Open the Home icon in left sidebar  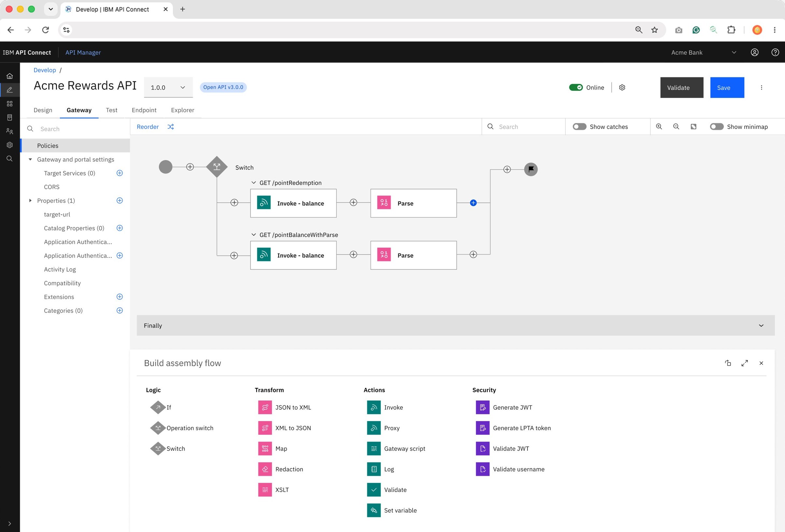coord(9,76)
